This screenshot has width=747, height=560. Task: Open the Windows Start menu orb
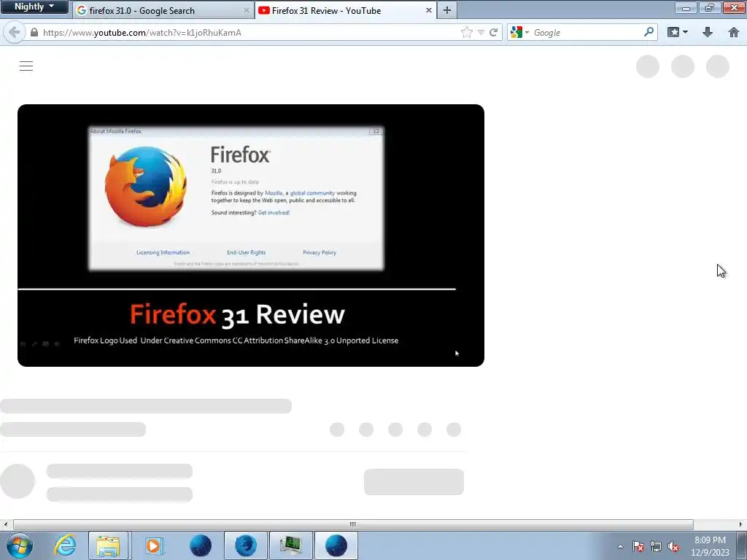click(20, 545)
